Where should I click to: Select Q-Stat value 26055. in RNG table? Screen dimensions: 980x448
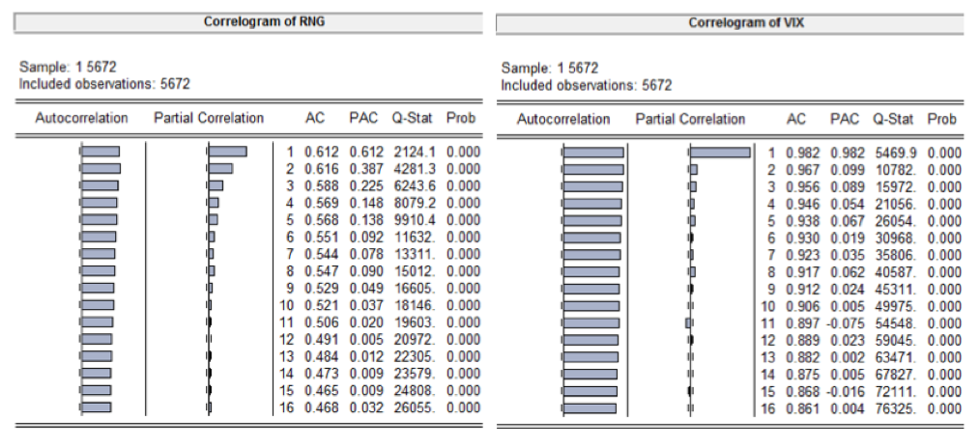click(x=414, y=407)
